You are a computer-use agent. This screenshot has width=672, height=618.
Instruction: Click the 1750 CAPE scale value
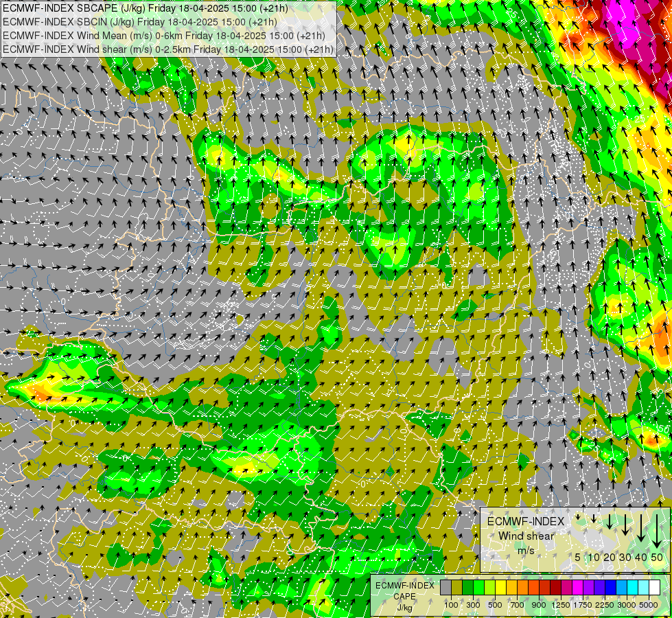click(x=583, y=605)
